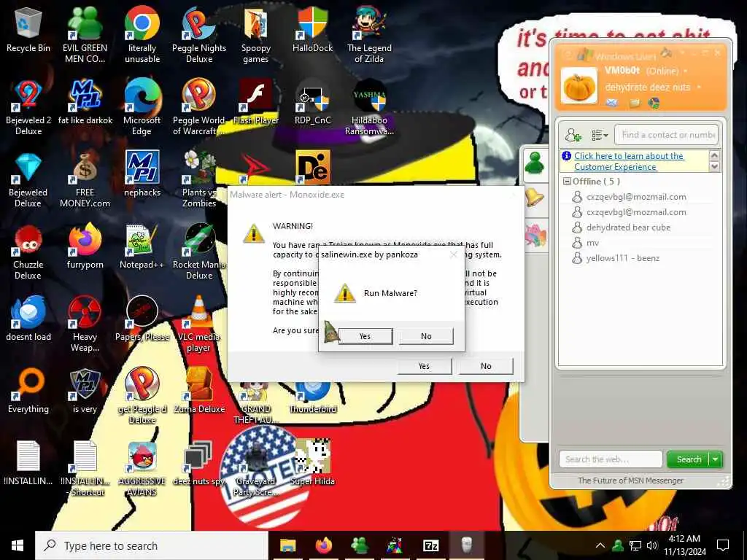
Task: Open the taskbar clock showing 4:12 AM
Action: (684, 545)
